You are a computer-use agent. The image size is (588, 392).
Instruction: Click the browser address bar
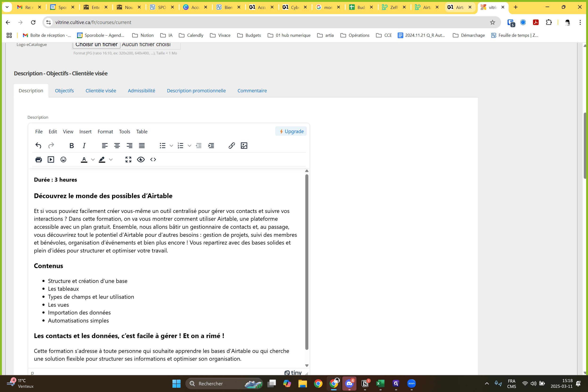pyautogui.click(x=271, y=22)
